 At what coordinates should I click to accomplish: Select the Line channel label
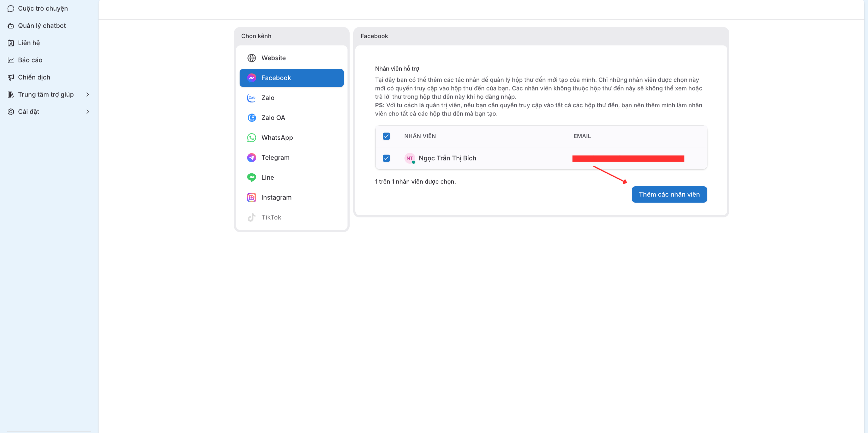[268, 177]
